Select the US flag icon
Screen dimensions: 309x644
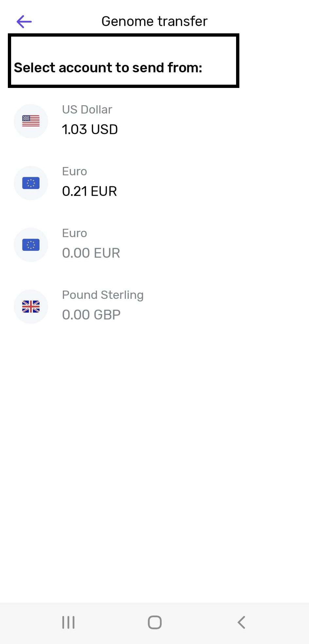31,121
